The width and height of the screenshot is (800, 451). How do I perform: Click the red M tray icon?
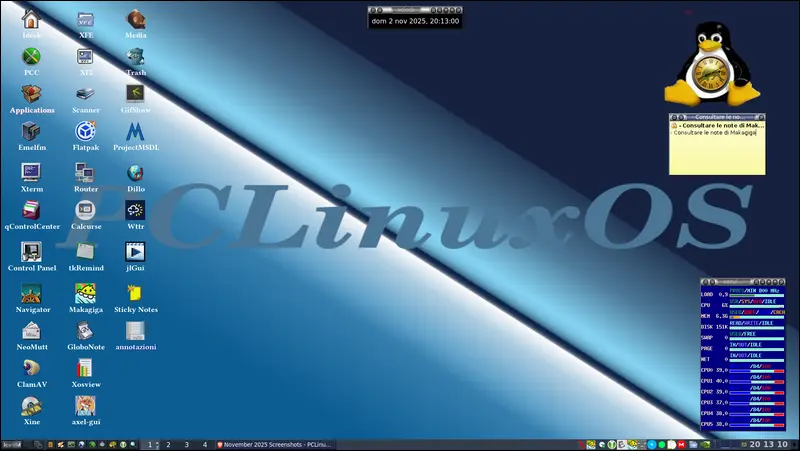681,445
